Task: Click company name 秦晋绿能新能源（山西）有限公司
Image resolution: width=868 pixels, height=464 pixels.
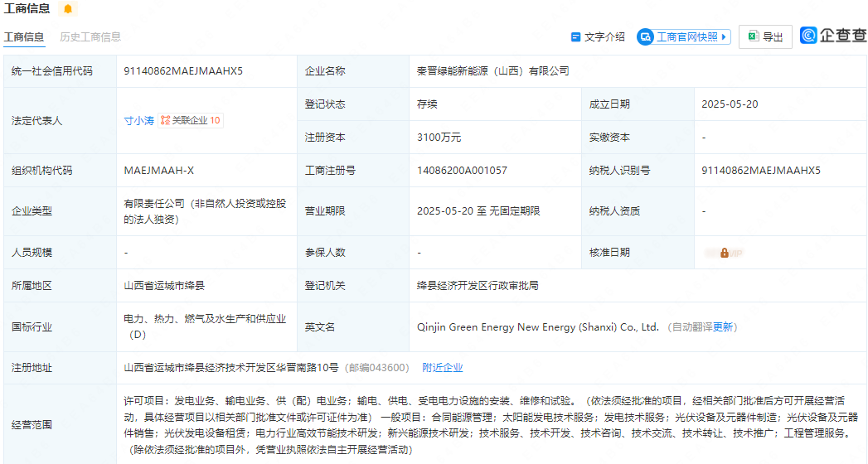Action: 492,71
